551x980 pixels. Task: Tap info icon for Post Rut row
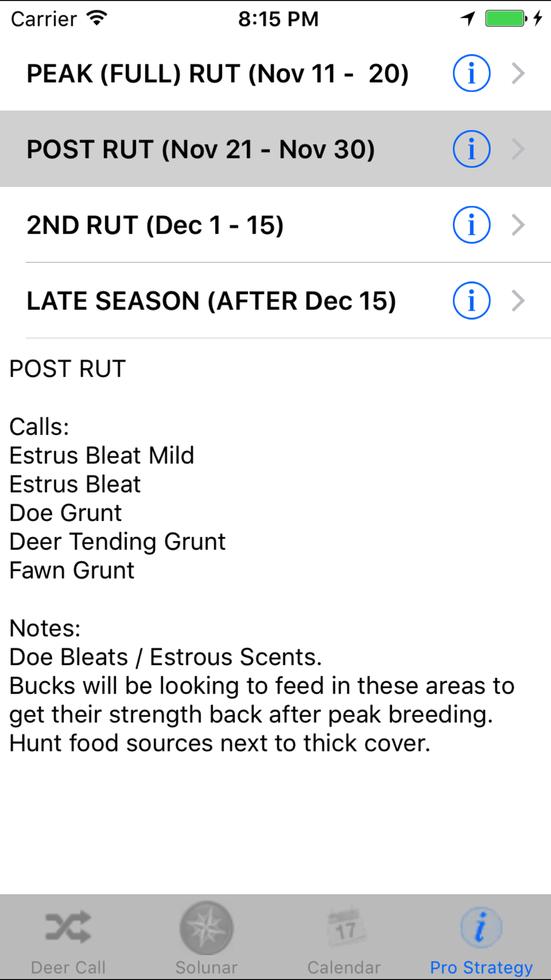472,149
